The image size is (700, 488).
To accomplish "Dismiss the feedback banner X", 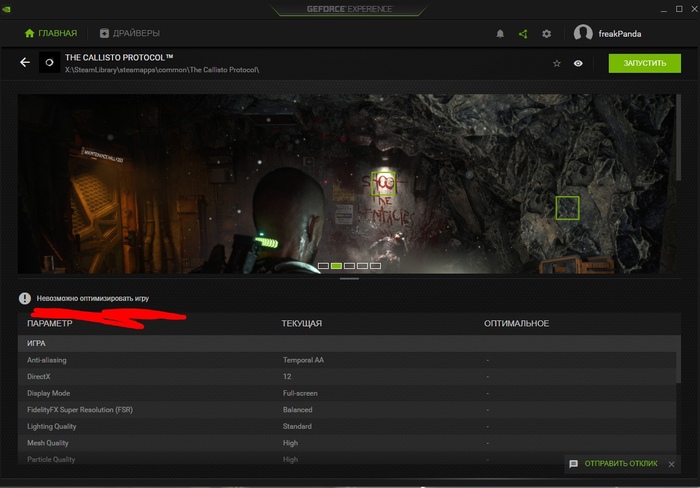I will (x=671, y=464).
